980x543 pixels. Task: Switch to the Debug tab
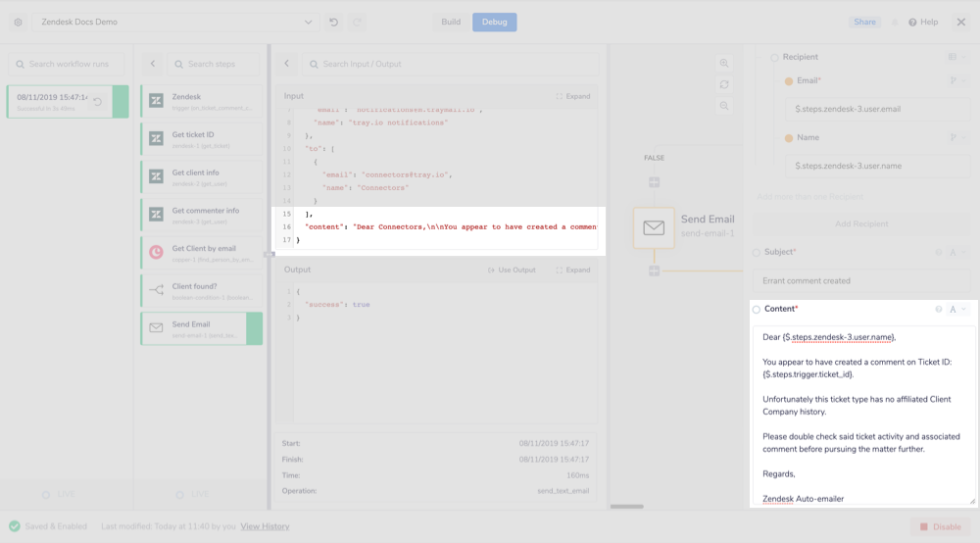tap(494, 22)
